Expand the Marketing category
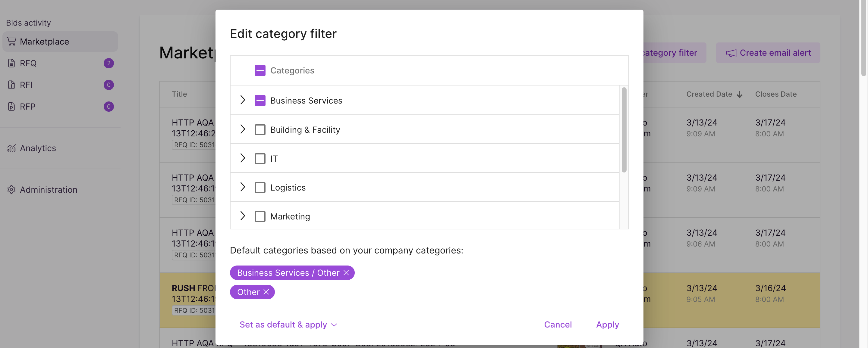Viewport: 868px width, 348px height. 243,216
